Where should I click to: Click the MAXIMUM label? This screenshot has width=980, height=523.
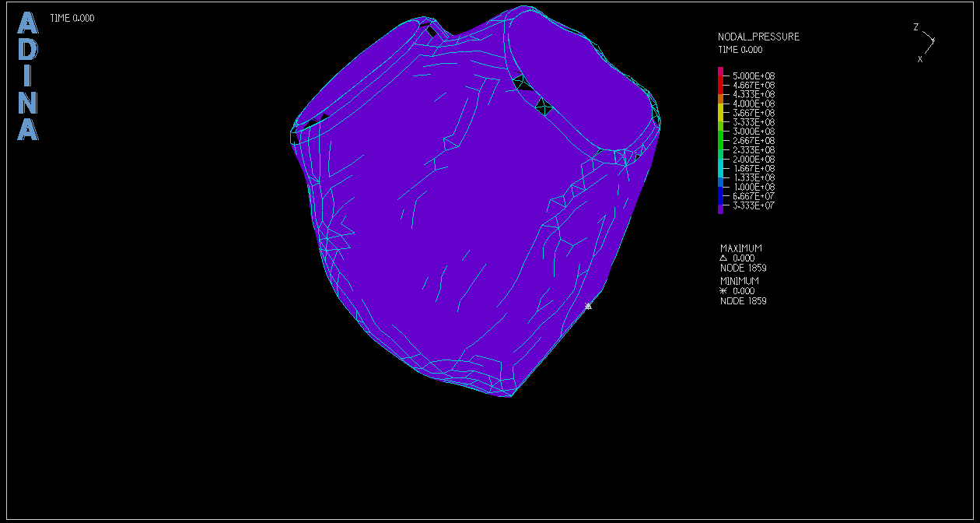[x=740, y=248]
